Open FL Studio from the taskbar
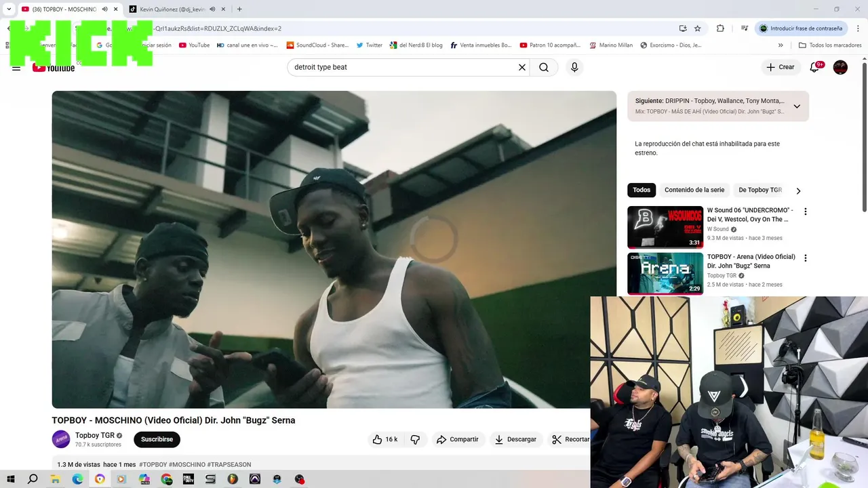 [233, 479]
